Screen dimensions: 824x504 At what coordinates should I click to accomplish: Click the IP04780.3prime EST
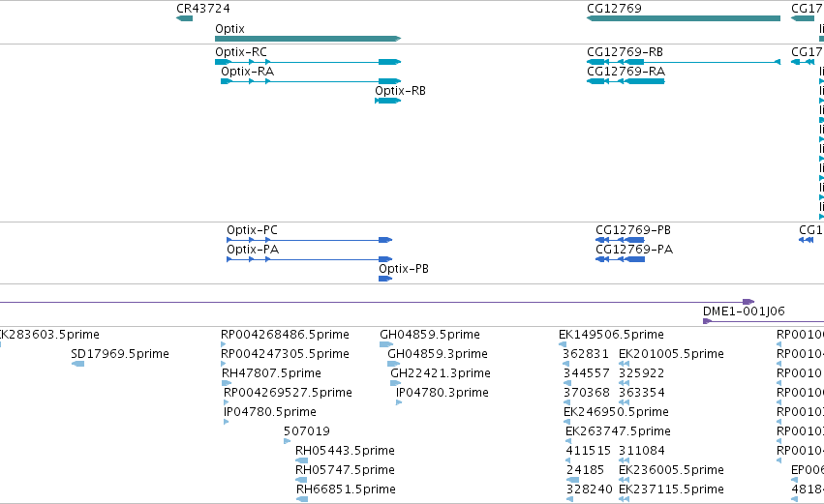pos(399,402)
